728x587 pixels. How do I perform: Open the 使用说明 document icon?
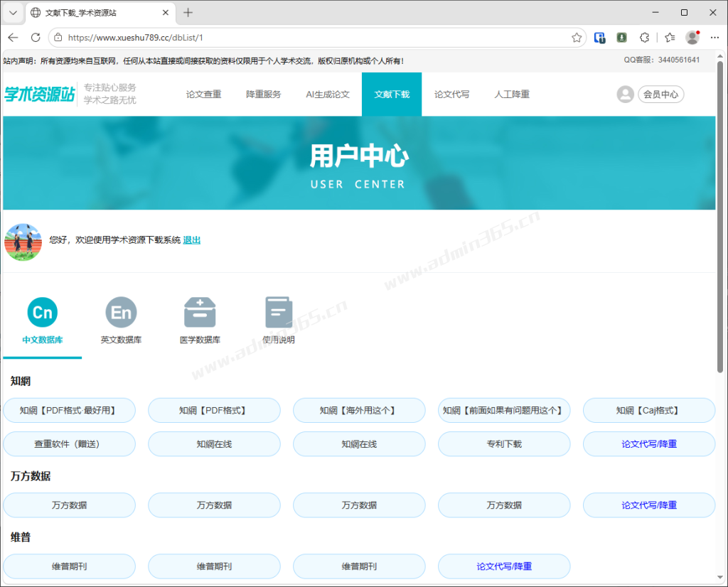tap(279, 312)
